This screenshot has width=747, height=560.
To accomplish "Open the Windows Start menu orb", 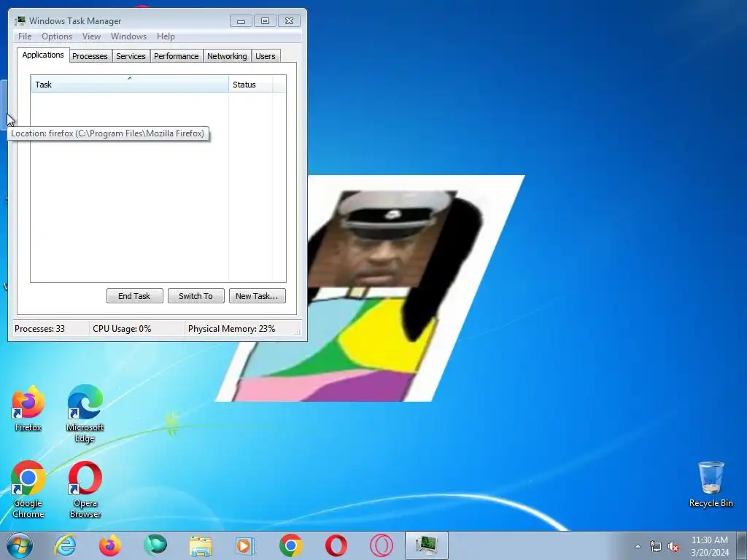I will [20, 545].
